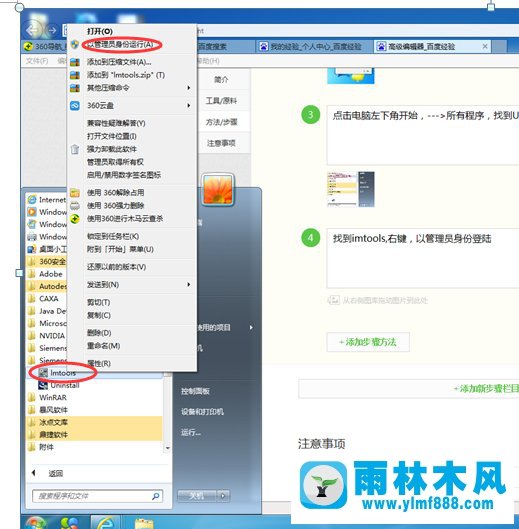Select 启用/禁用数字签名图标 entry
This screenshot has width=519, height=529.
coord(124,175)
